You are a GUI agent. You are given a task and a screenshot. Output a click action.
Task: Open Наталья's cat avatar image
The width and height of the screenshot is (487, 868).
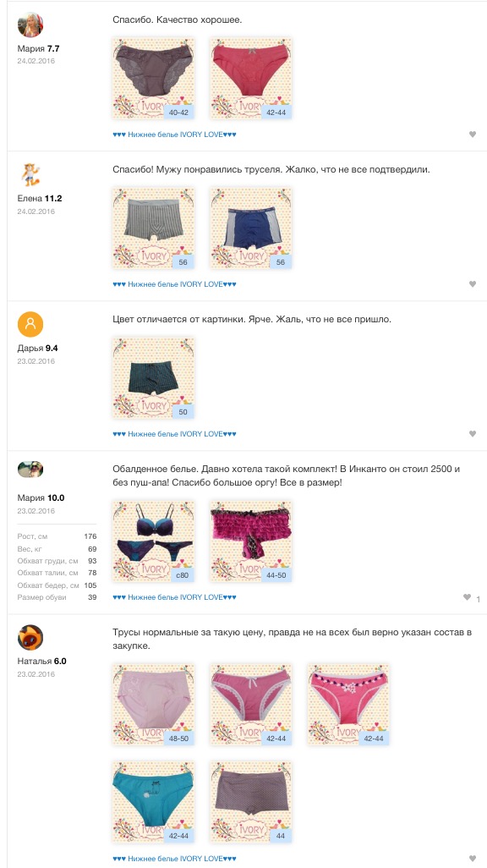coord(30,638)
